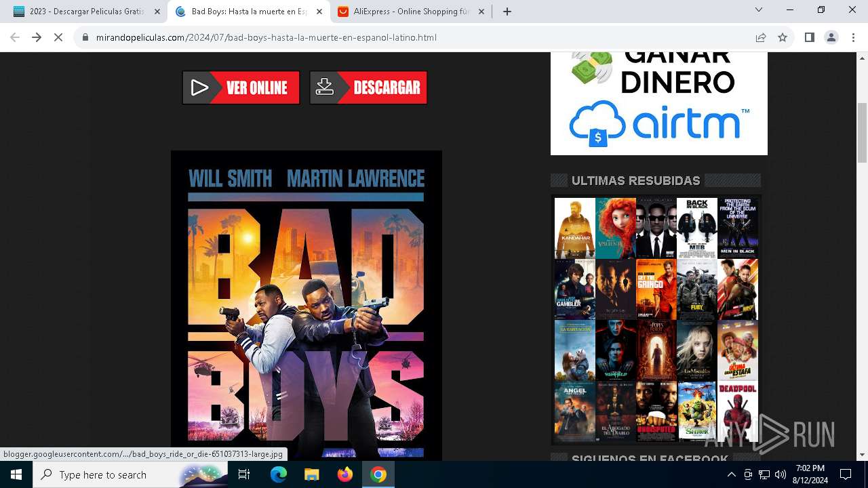
Task: Select the Chrome icon on the taskbar
Action: coord(378,474)
